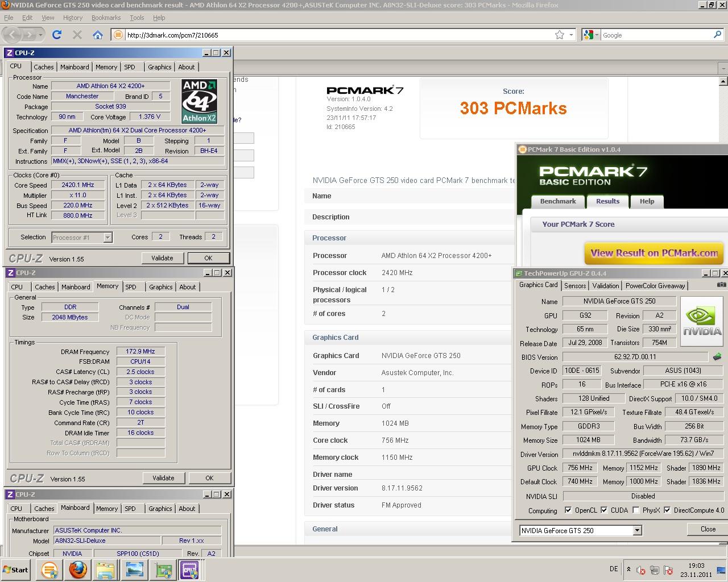Open the Sensors tab in GPU-Z
This screenshot has height=582, width=728.
coord(575,285)
